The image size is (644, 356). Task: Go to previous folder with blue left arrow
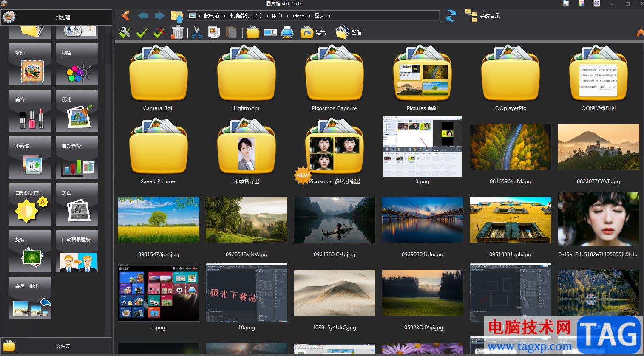[143, 16]
